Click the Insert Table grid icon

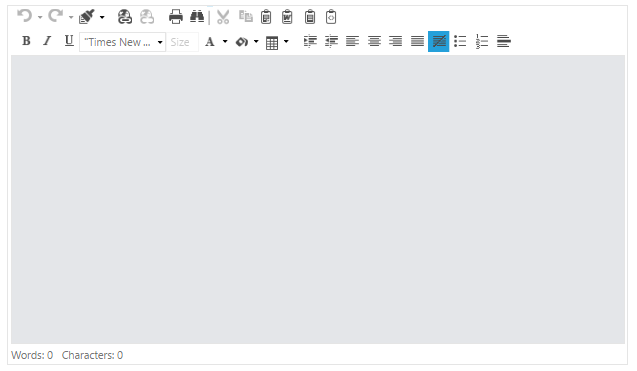point(272,42)
